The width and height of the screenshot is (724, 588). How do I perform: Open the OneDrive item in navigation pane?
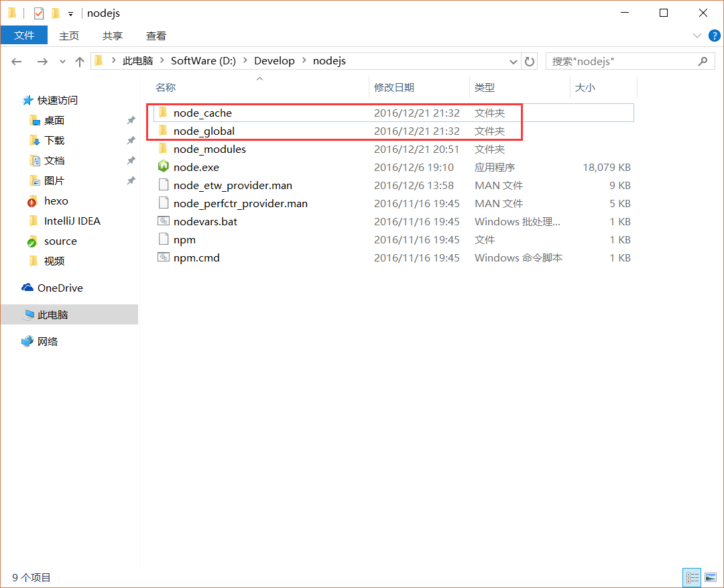[x=59, y=288]
